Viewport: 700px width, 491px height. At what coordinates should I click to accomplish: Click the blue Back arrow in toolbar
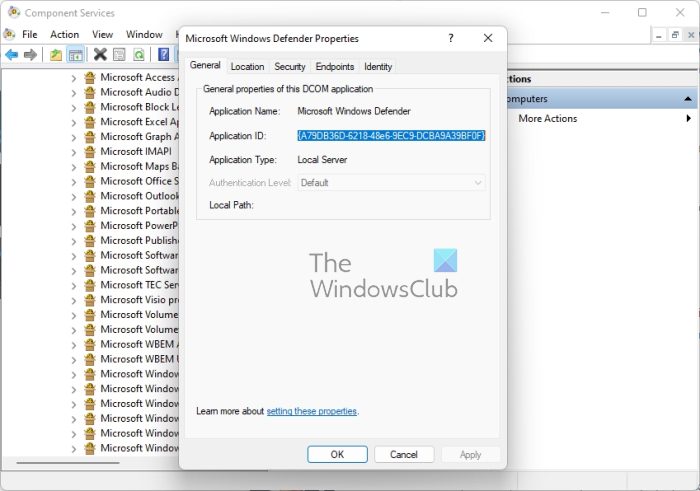tap(12, 55)
